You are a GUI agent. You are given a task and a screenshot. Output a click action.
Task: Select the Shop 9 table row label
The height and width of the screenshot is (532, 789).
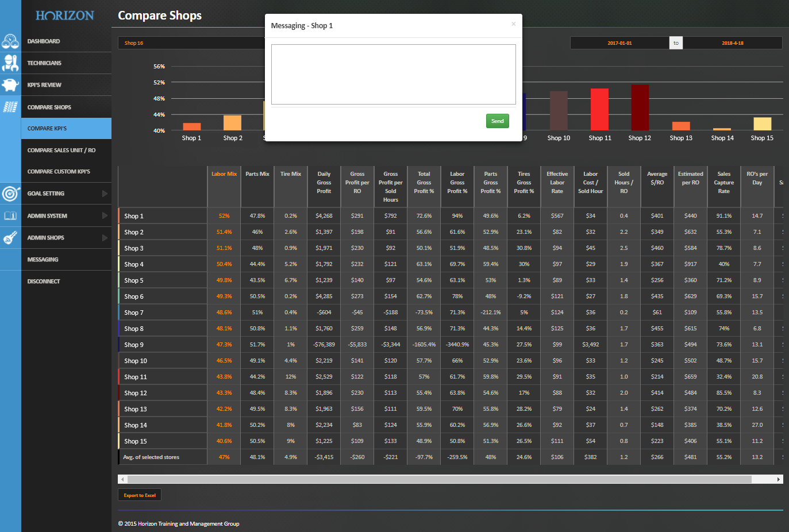(x=134, y=345)
